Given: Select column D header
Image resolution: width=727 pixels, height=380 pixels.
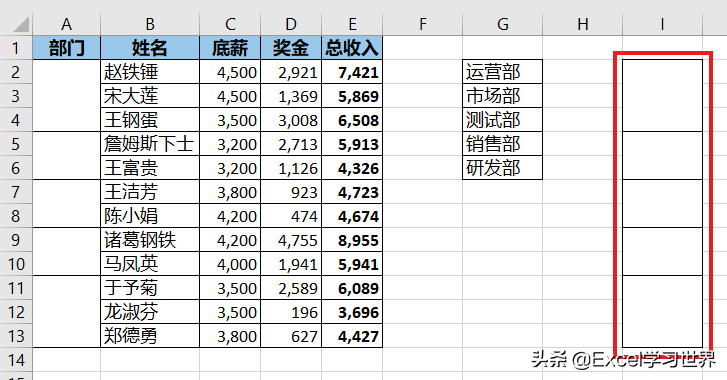Looking at the screenshot, I should [x=291, y=24].
